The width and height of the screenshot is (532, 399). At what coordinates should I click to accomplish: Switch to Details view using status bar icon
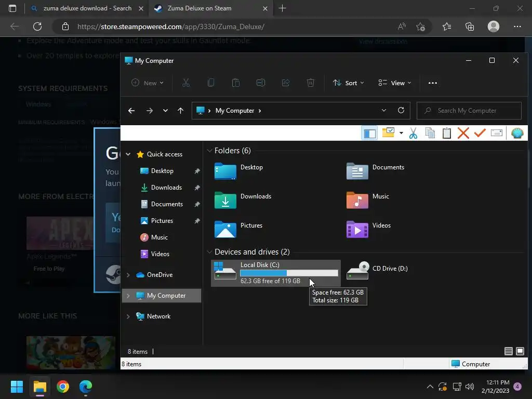508,351
